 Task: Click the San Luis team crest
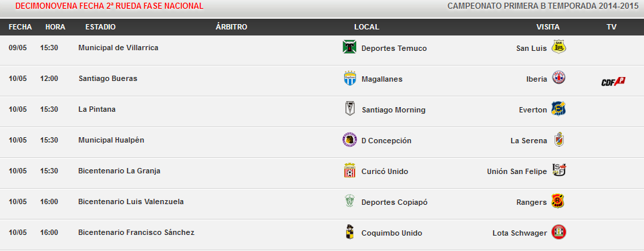(x=558, y=47)
